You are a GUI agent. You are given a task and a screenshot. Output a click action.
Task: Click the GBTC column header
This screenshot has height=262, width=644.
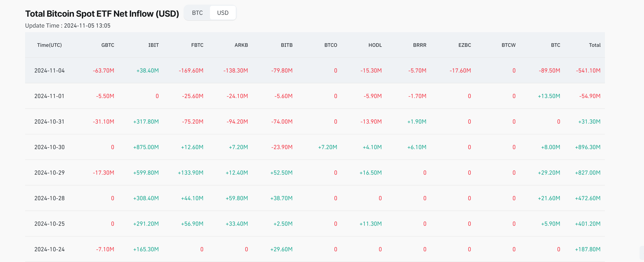[107, 45]
